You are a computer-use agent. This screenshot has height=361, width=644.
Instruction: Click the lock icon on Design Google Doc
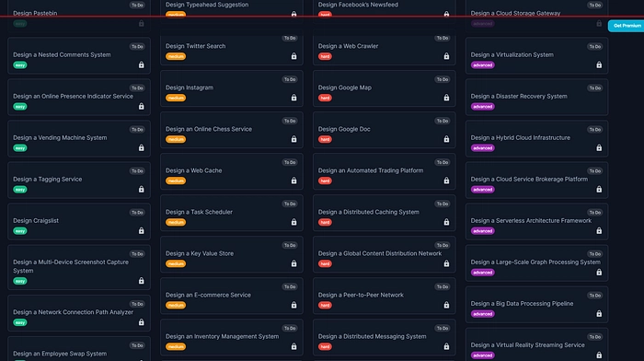(446, 139)
